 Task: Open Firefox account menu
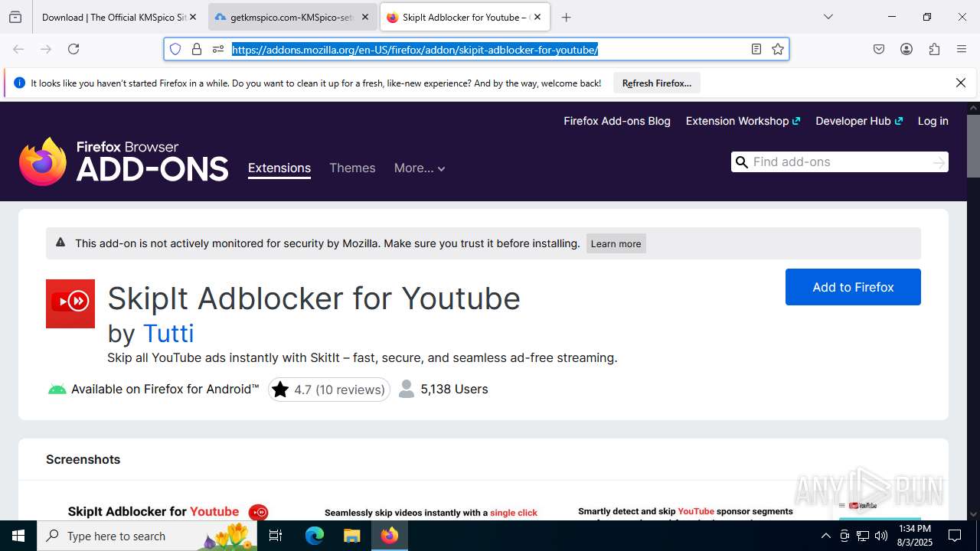click(x=906, y=49)
